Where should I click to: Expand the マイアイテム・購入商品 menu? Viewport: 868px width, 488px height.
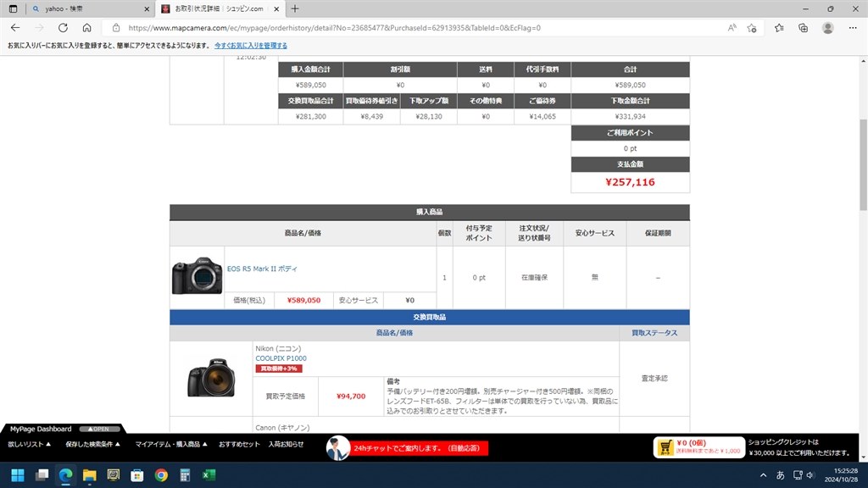pos(171,444)
